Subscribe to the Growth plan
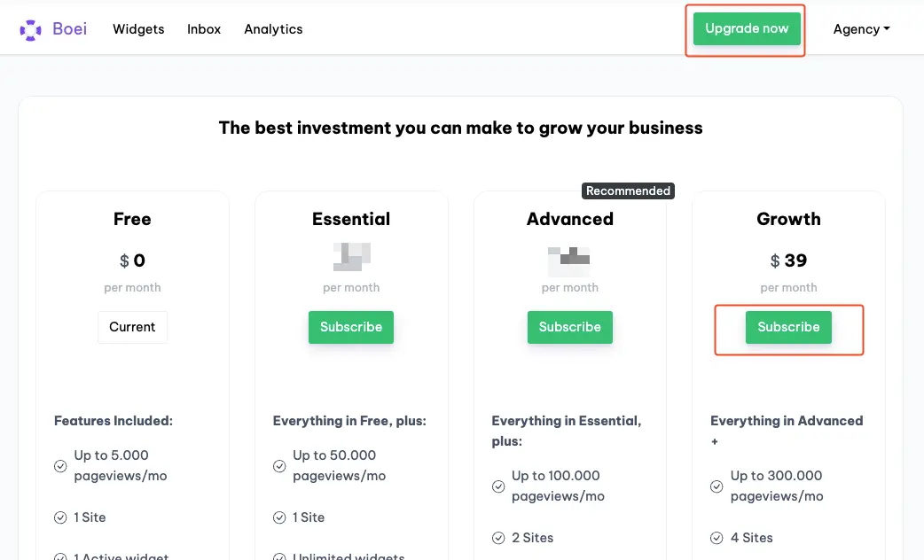 coord(788,327)
